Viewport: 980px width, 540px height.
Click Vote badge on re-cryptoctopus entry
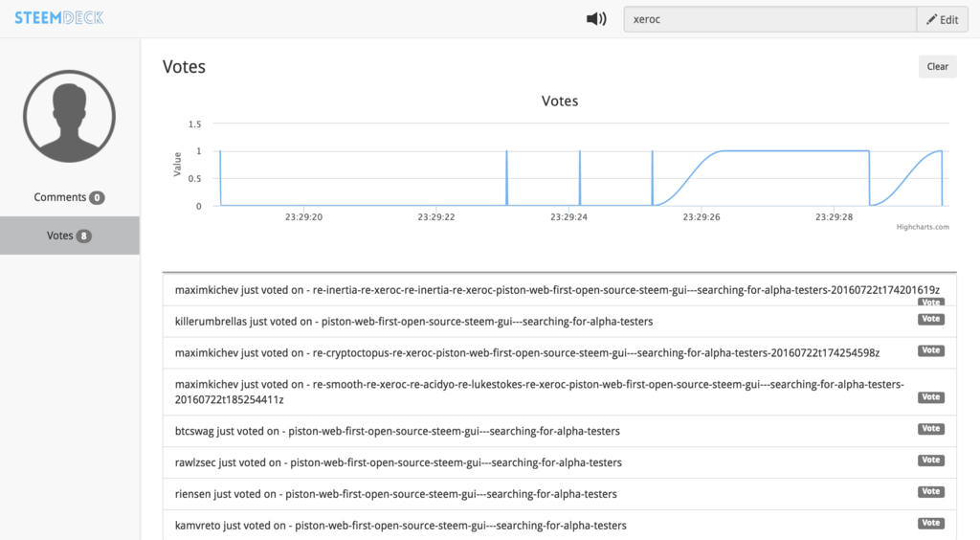coord(930,350)
